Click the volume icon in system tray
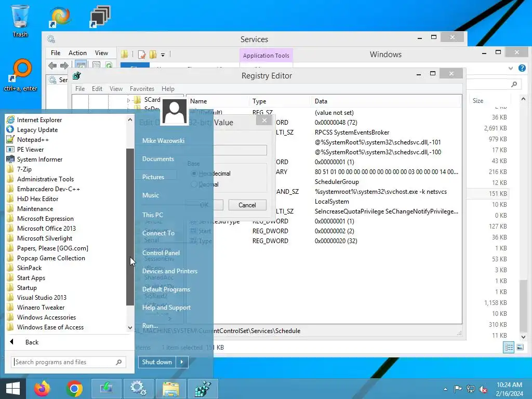Screen dimensions: 532x399 tap(483, 389)
